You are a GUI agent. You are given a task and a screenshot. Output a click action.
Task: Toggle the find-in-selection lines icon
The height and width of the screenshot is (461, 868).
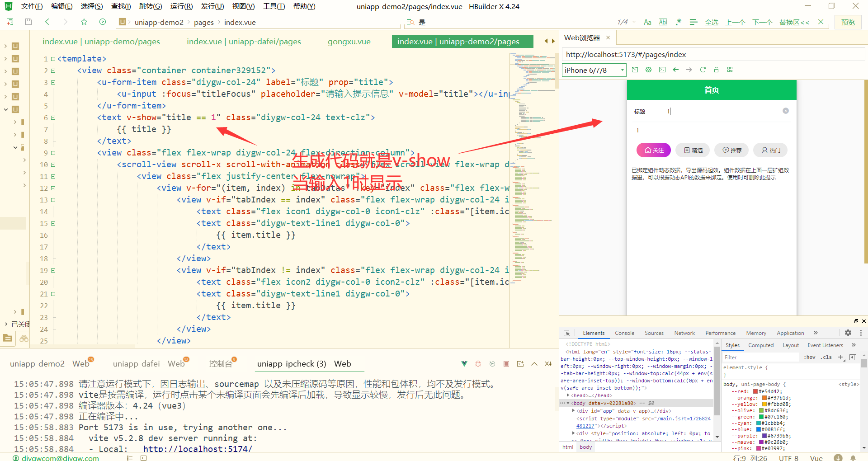click(693, 22)
